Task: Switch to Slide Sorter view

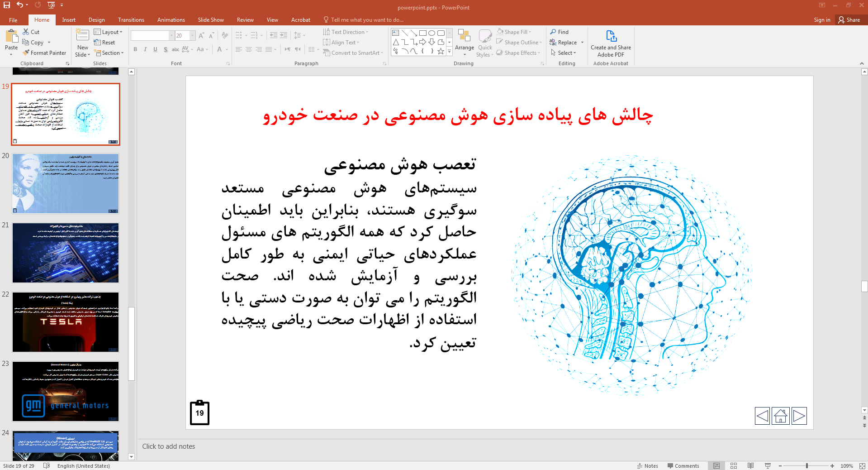Action: point(734,465)
